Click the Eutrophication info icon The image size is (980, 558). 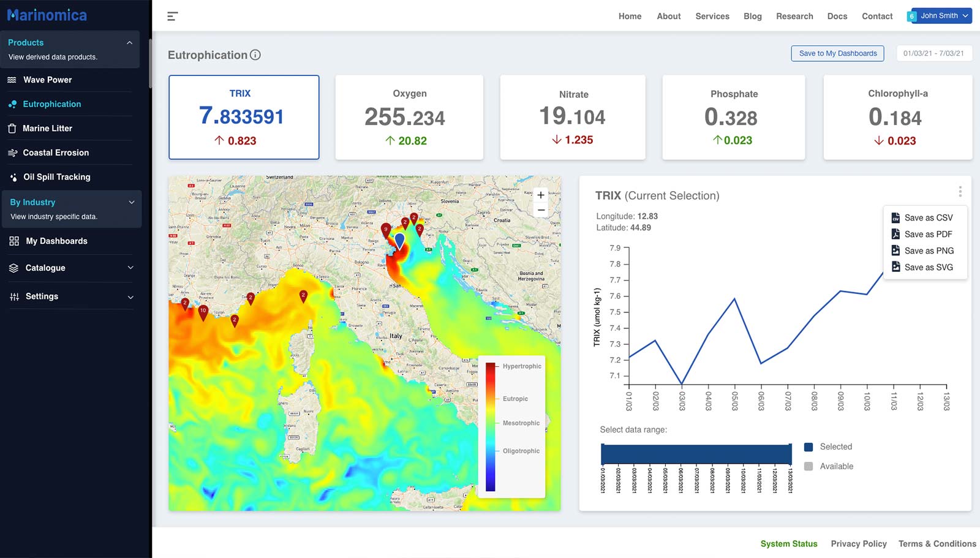click(255, 55)
